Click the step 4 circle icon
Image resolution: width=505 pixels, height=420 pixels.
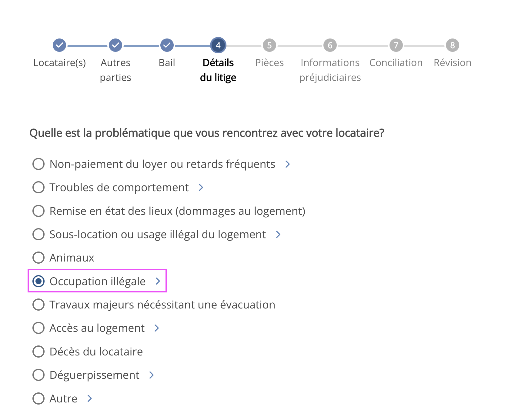pos(218,45)
